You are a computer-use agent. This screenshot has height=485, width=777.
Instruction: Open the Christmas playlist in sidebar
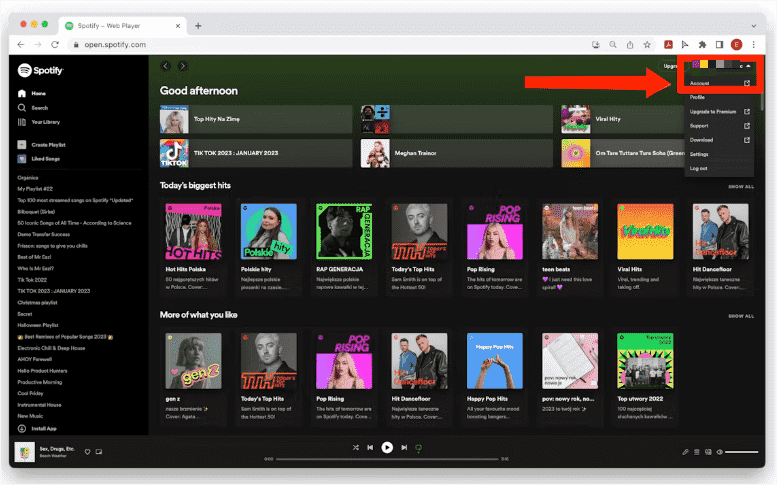(38, 302)
